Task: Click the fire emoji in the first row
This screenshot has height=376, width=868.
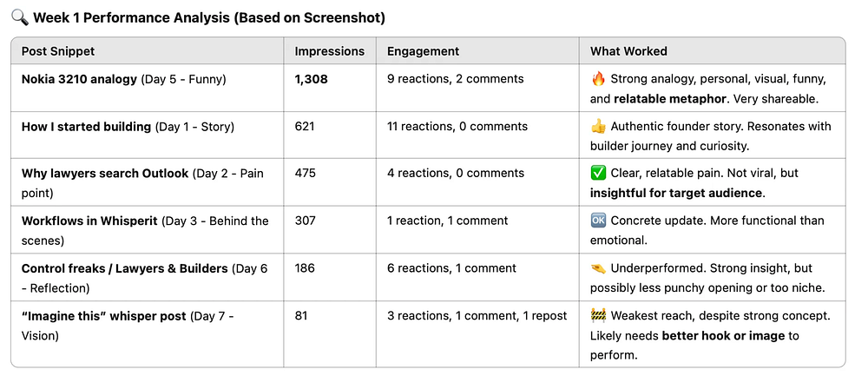Action: (597, 79)
